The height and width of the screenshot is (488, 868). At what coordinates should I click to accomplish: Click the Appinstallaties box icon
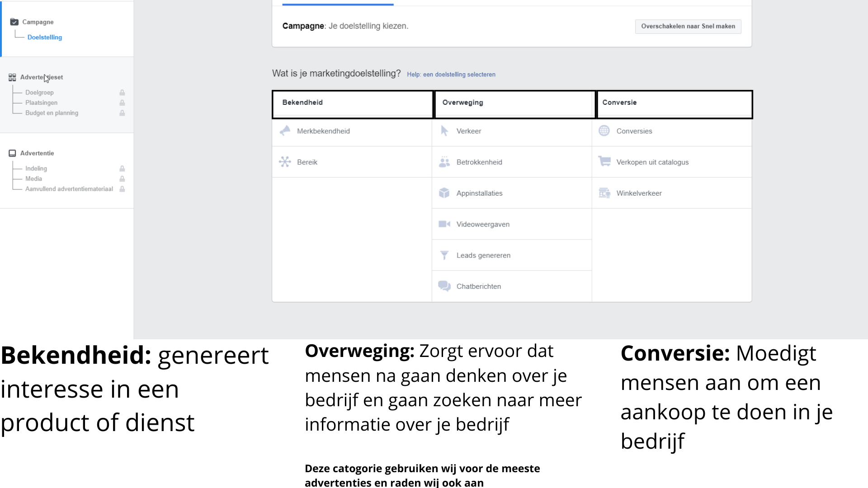point(444,193)
